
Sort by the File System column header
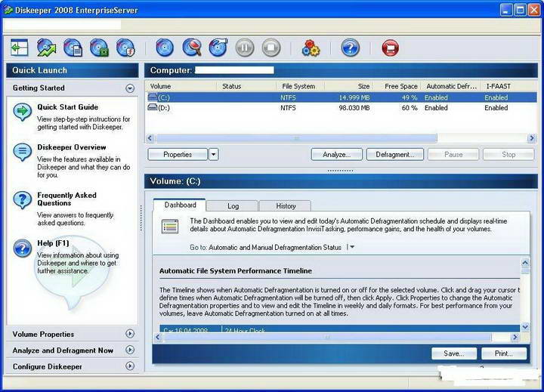(x=301, y=86)
